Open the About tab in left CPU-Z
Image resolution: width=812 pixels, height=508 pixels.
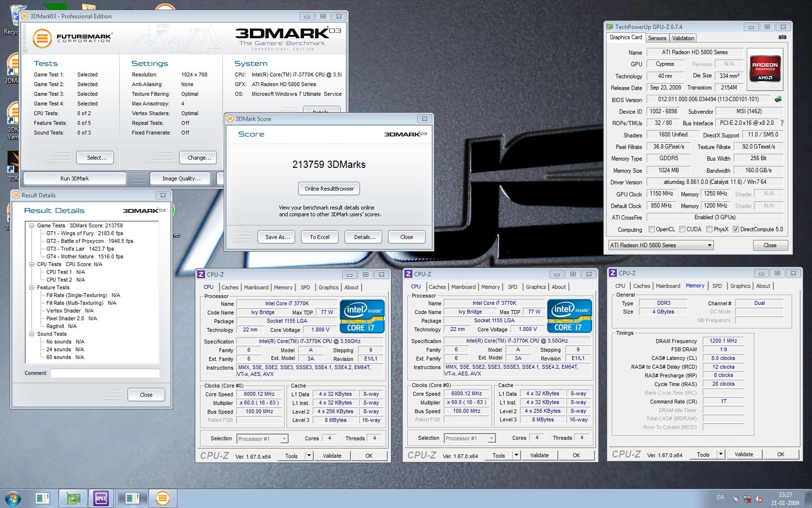coord(351,287)
